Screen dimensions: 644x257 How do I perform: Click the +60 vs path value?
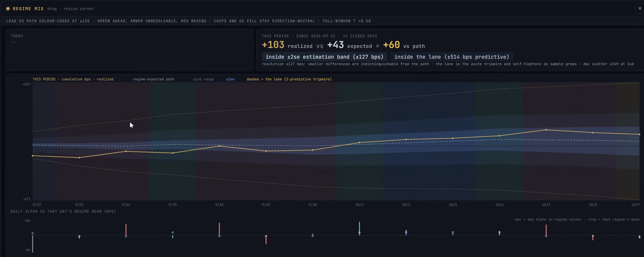click(x=391, y=45)
